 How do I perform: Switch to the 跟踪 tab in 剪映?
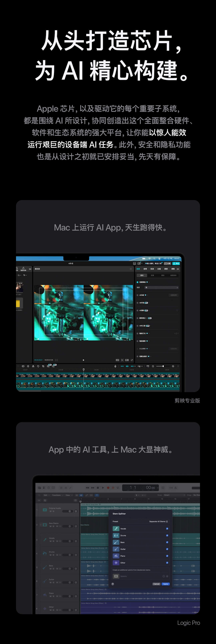coord(166,269)
